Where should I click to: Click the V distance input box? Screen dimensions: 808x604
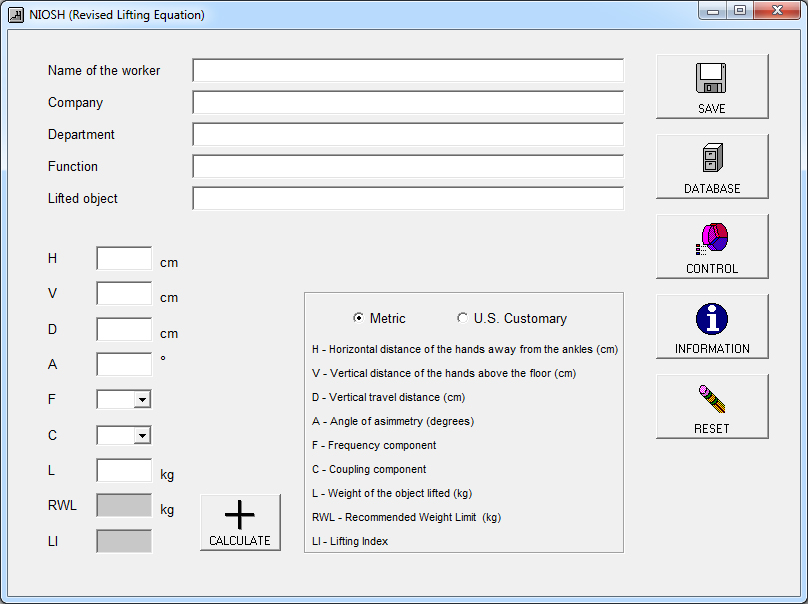124,293
